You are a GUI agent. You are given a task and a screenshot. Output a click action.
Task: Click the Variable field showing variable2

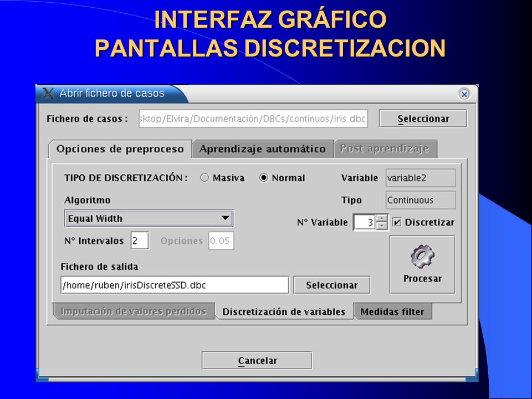click(421, 178)
